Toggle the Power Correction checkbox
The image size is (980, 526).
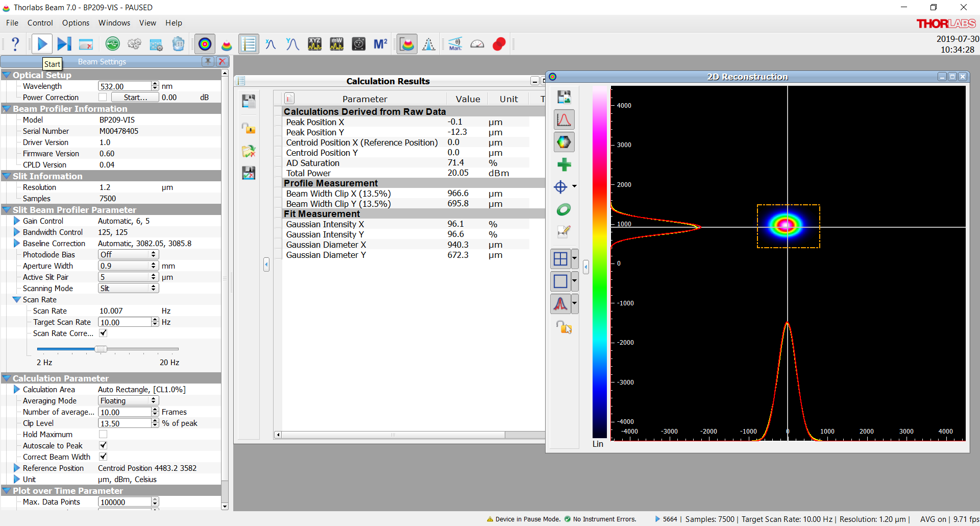[103, 97]
